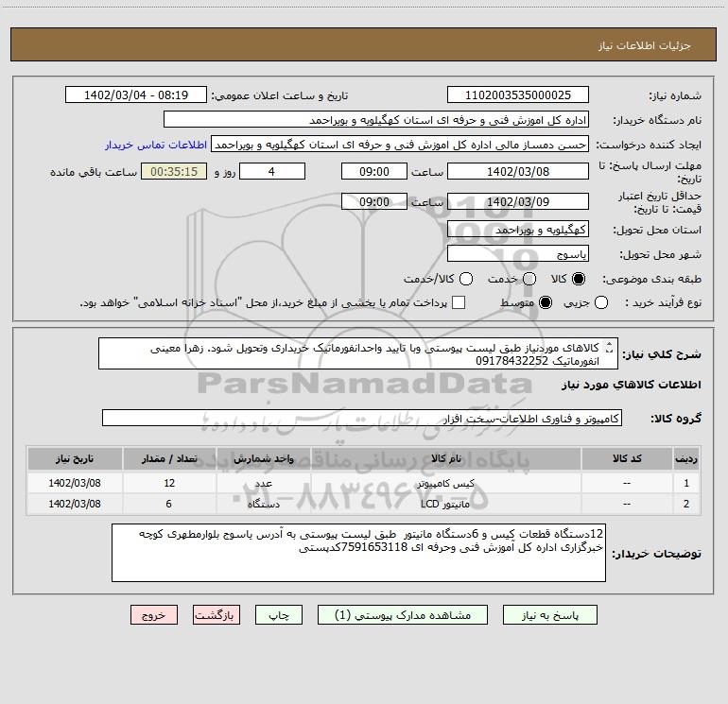728x704 pixels.
Task: Click the چاپ print button
Action: point(279,615)
